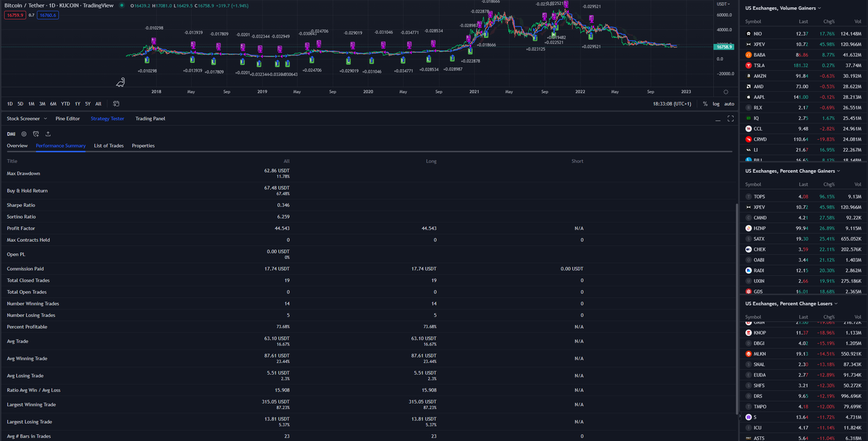Select the 3M time range
The width and height of the screenshot is (868, 441).
click(42, 104)
